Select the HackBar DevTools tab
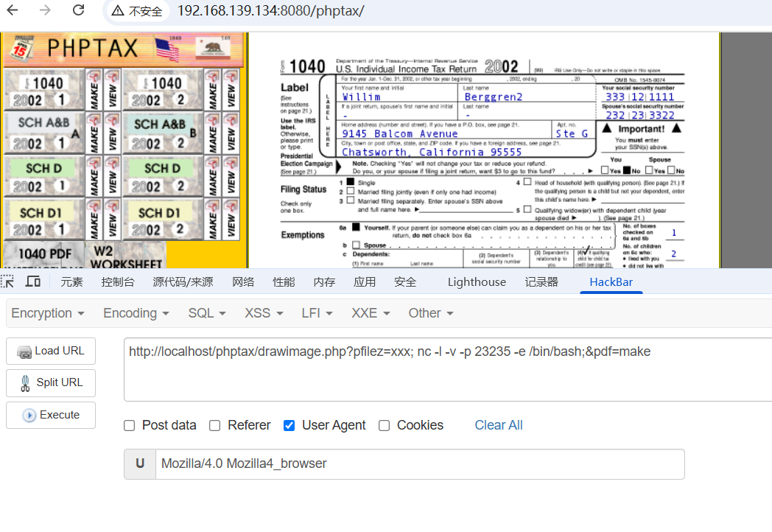The width and height of the screenshot is (772, 532). pyautogui.click(x=611, y=281)
